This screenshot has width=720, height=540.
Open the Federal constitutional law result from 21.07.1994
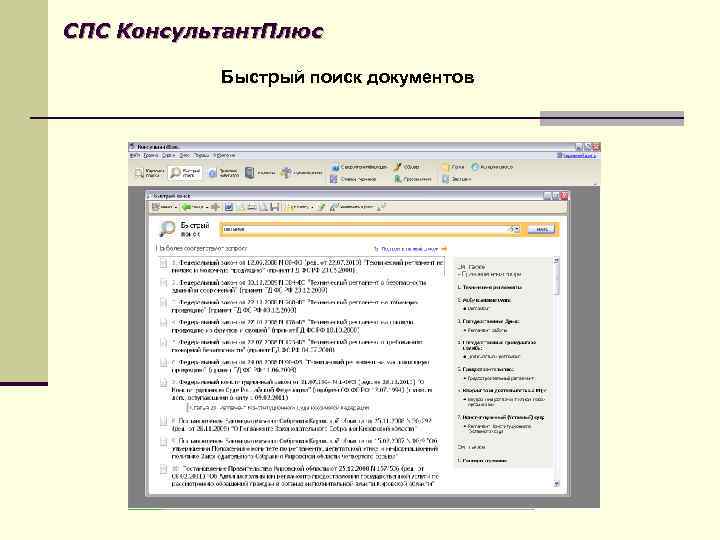tap(302, 390)
